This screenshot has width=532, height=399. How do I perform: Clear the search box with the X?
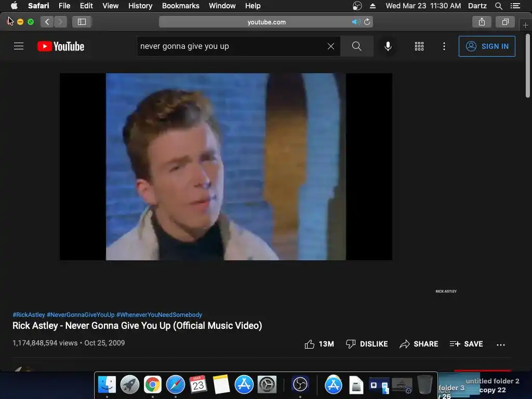[x=331, y=46]
